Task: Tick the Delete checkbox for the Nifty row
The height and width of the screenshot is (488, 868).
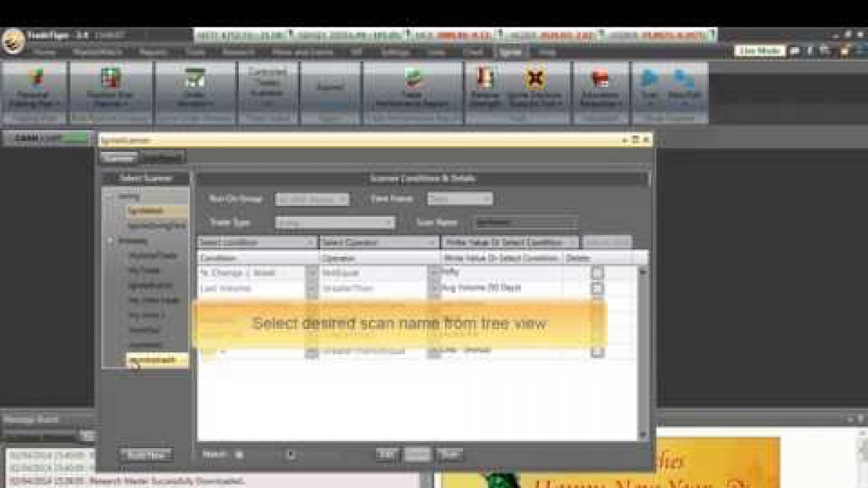Action: 597,273
